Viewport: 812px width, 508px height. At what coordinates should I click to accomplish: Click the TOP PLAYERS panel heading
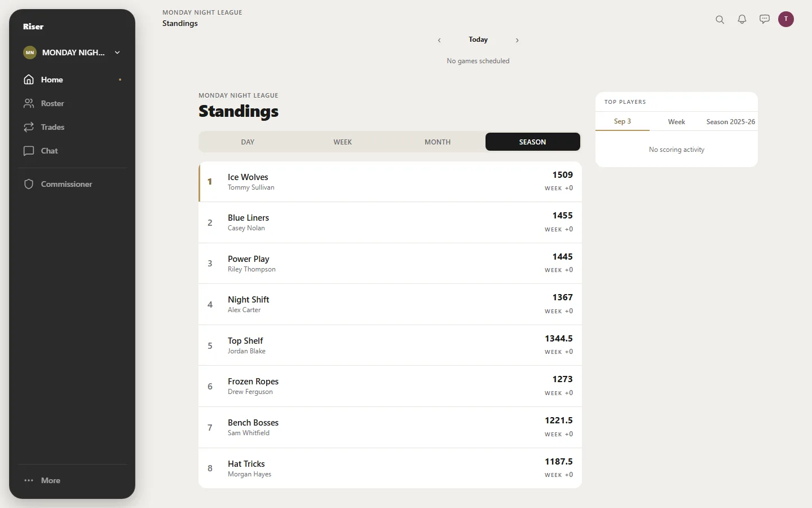pyautogui.click(x=625, y=102)
